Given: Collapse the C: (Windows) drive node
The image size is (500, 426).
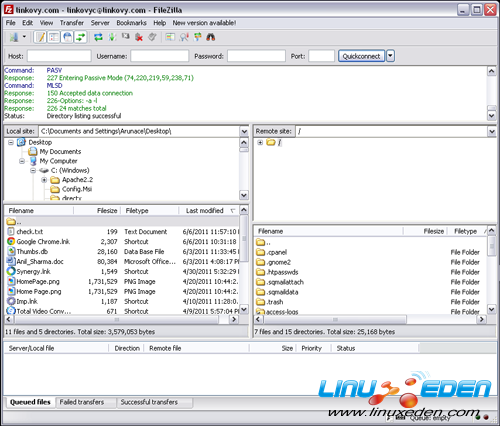Looking at the screenshot, I should 33,171.
